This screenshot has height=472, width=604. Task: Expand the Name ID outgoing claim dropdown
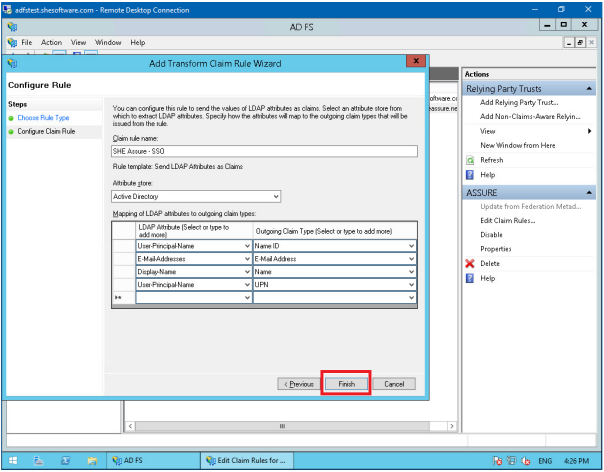coord(412,245)
